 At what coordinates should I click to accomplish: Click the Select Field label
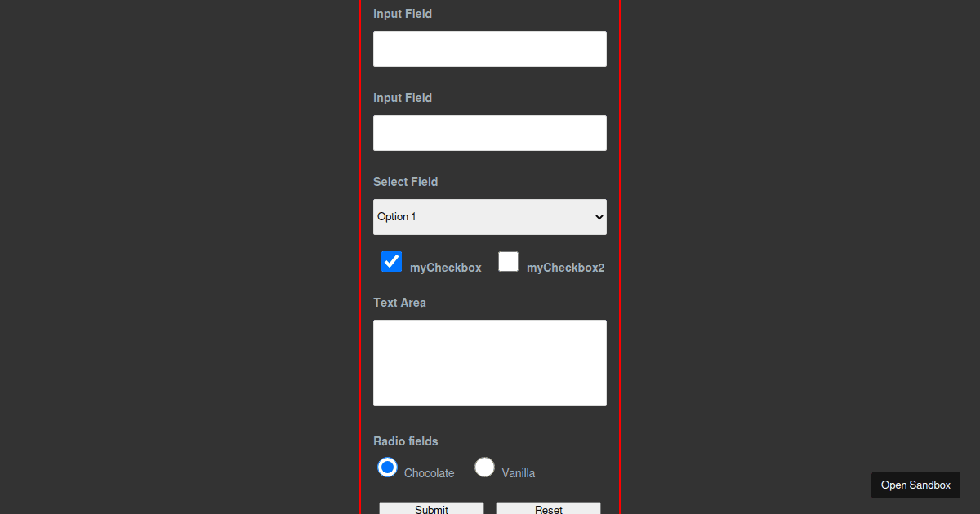[405, 181]
